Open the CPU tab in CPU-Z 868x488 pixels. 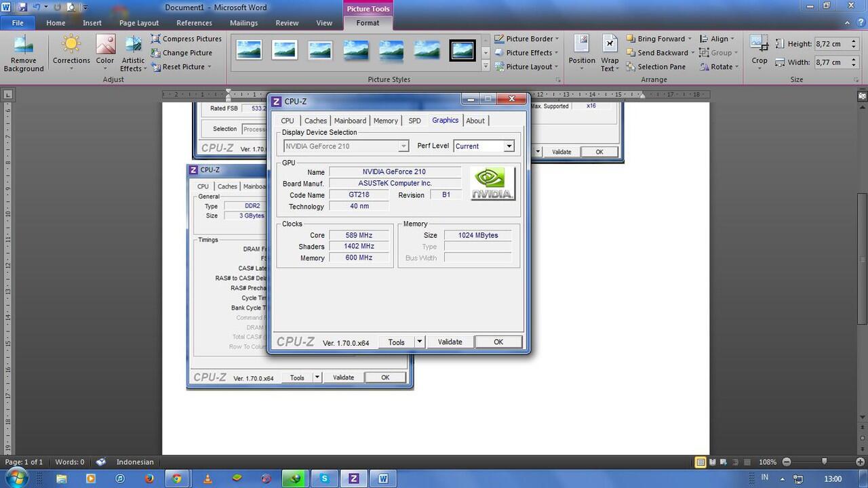(x=288, y=121)
